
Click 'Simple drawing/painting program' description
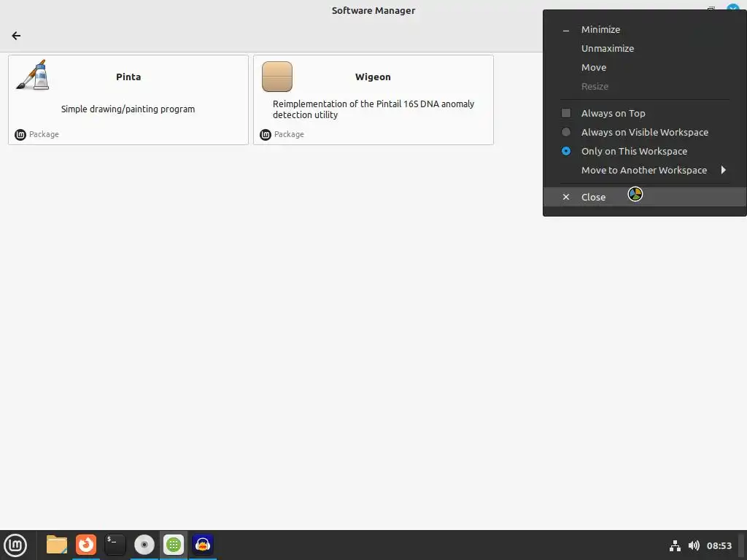point(128,109)
